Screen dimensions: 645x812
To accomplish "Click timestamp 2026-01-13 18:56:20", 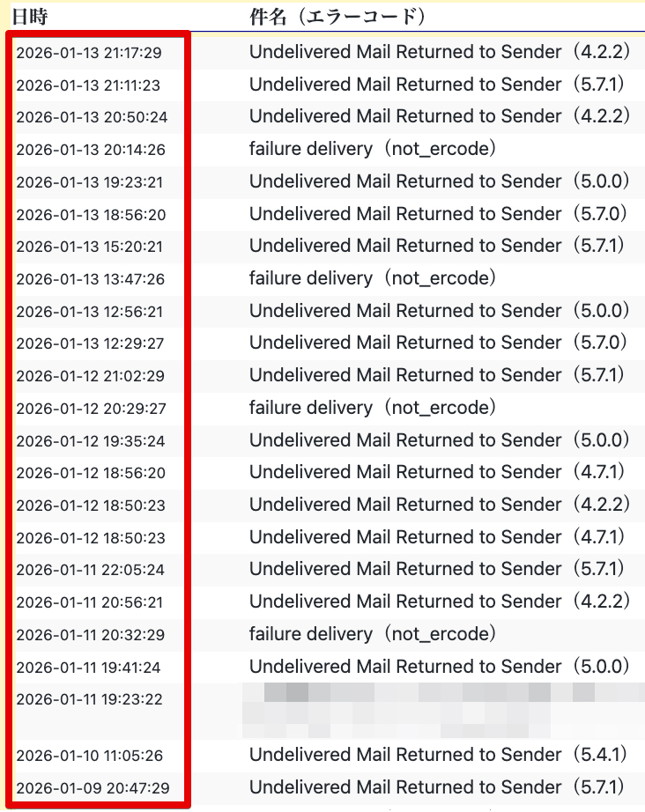I will pos(91,215).
